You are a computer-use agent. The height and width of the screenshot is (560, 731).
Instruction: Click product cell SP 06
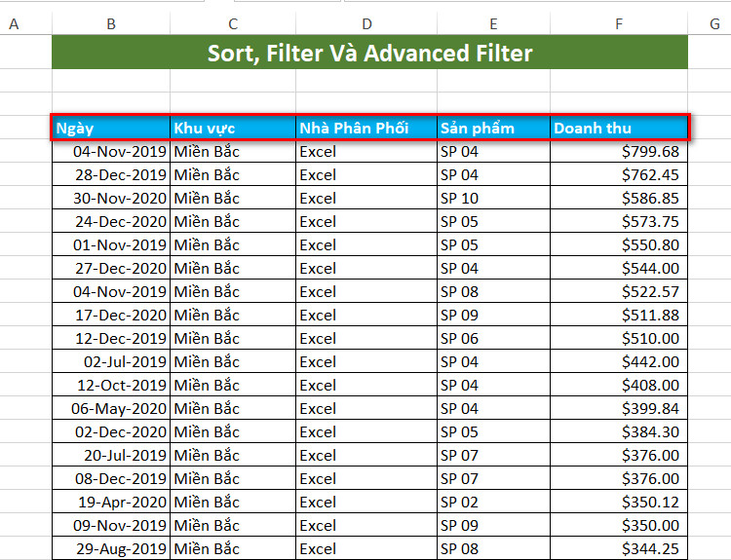pos(494,338)
